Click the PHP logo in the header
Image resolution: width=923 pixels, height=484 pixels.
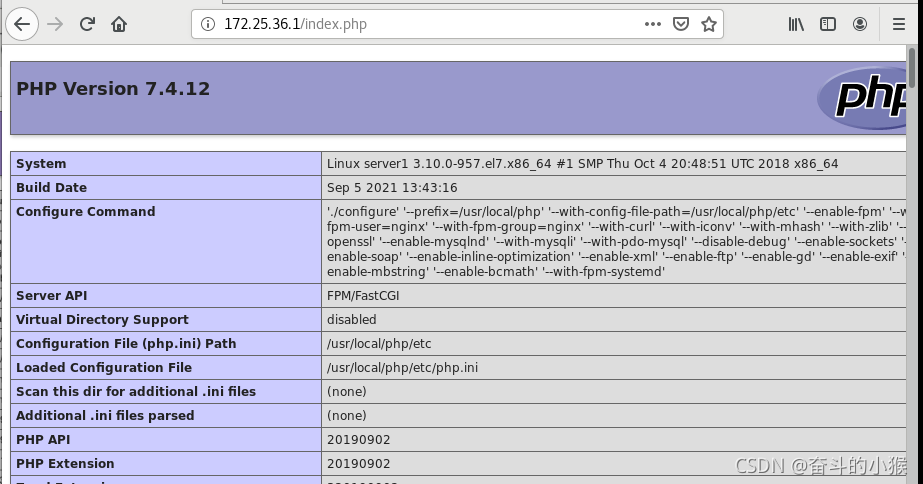[862, 97]
